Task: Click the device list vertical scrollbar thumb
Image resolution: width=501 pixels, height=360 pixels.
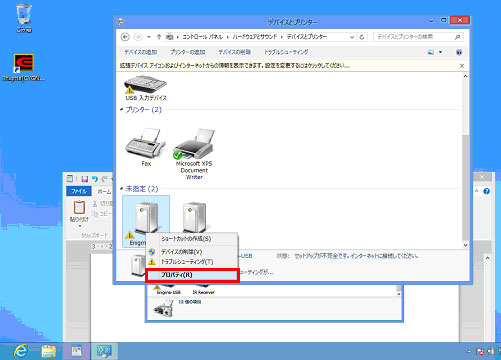Action: click(465, 187)
